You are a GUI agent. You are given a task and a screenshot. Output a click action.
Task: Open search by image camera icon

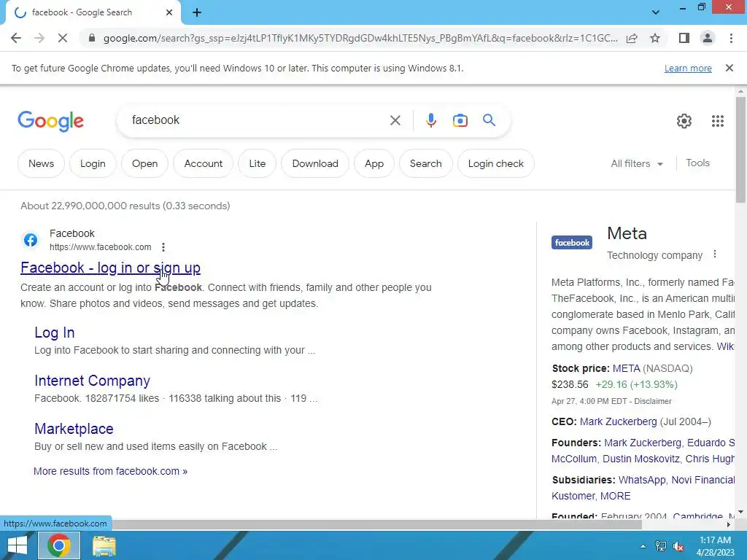(460, 120)
